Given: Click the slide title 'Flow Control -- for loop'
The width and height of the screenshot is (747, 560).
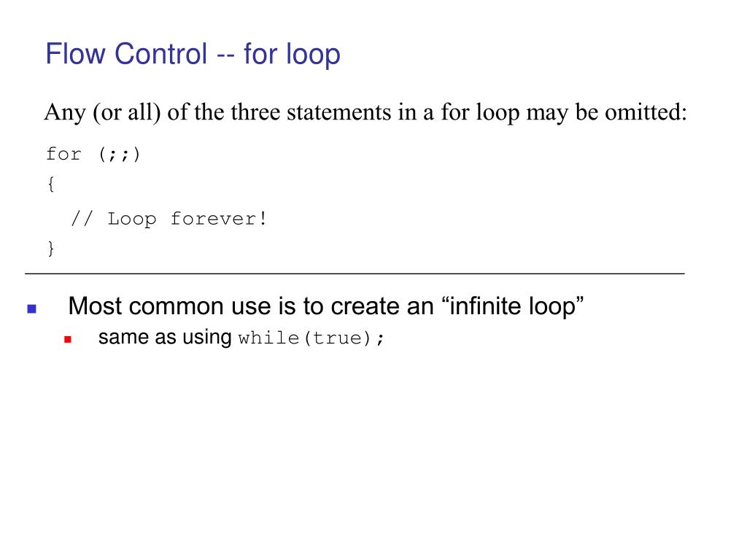Looking at the screenshot, I should point(193,54).
